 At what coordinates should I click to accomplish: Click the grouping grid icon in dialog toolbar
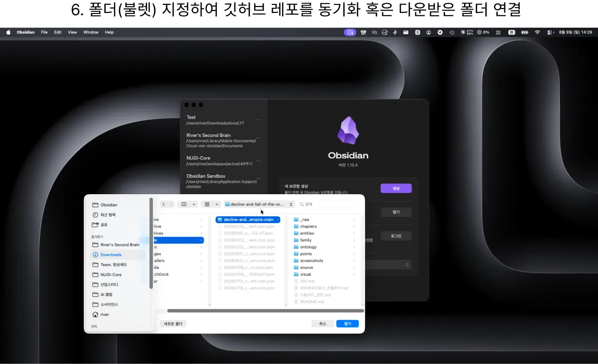[207, 204]
